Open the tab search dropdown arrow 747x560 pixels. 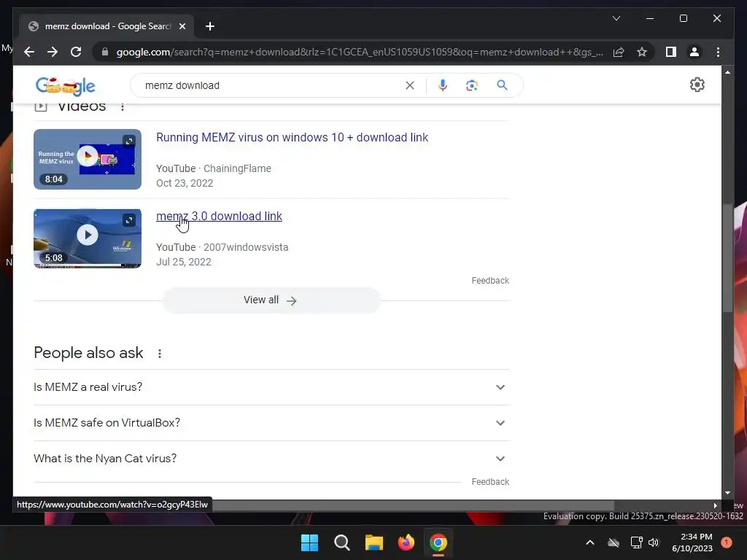click(x=616, y=18)
